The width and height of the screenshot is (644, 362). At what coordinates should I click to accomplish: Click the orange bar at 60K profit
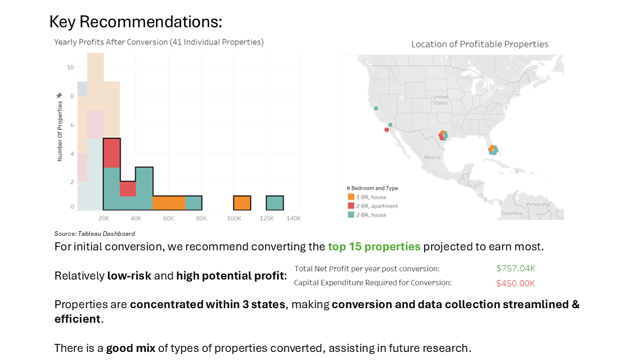point(169,203)
